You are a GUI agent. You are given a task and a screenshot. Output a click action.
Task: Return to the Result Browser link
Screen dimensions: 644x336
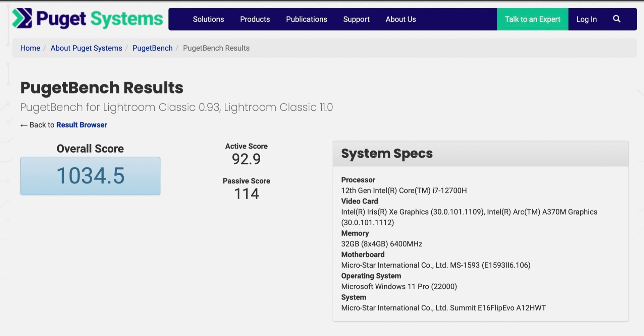point(82,125)
